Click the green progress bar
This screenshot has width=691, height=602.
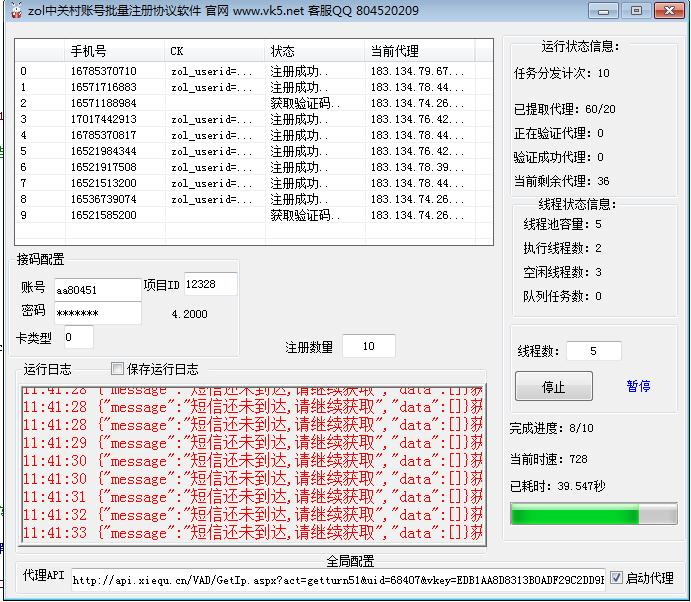[594, 514]
